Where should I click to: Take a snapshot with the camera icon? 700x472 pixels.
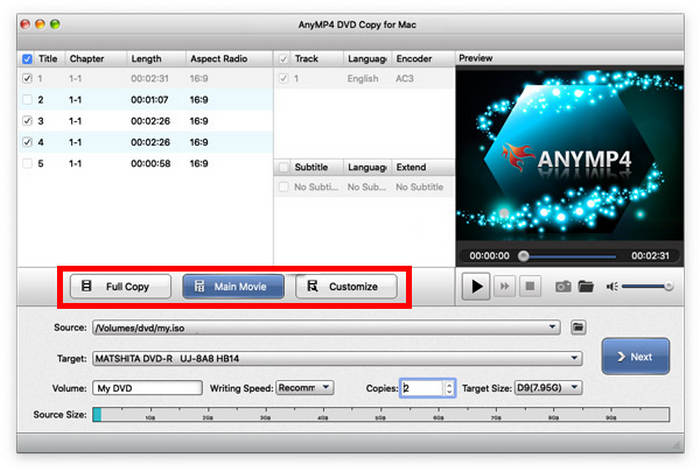pos(563,287)
